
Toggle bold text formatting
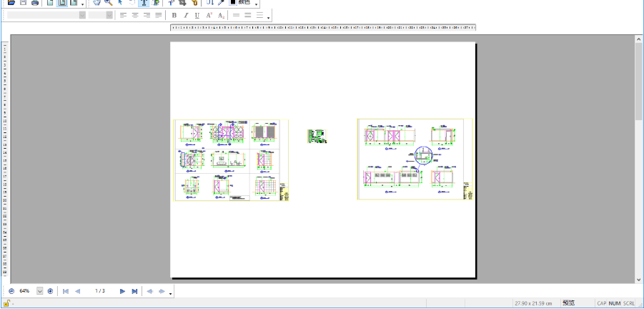pos(174,15)
